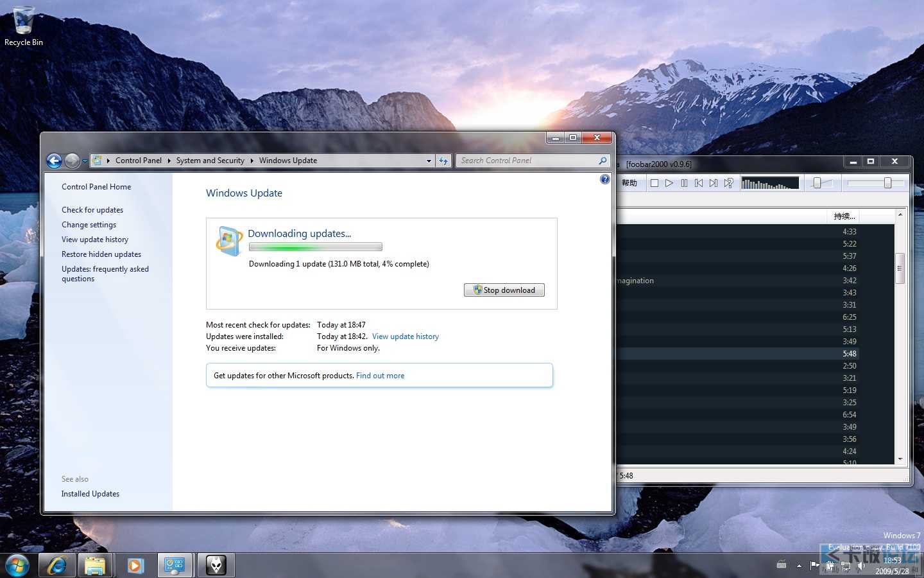Click the 18:53 clock in the taskbar
Screen dimensions: 924x578
click(x=892, y=561)
